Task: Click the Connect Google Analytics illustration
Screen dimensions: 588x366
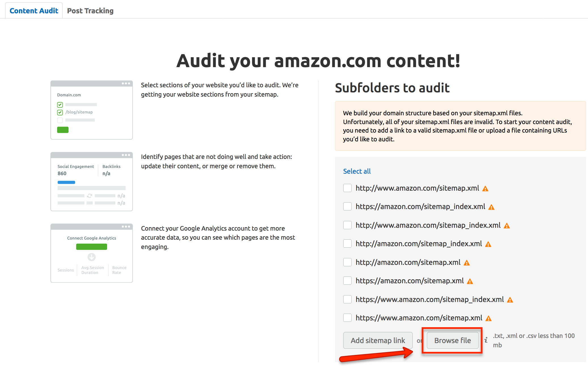Action: pyautogui.click(x=91, y=253)
